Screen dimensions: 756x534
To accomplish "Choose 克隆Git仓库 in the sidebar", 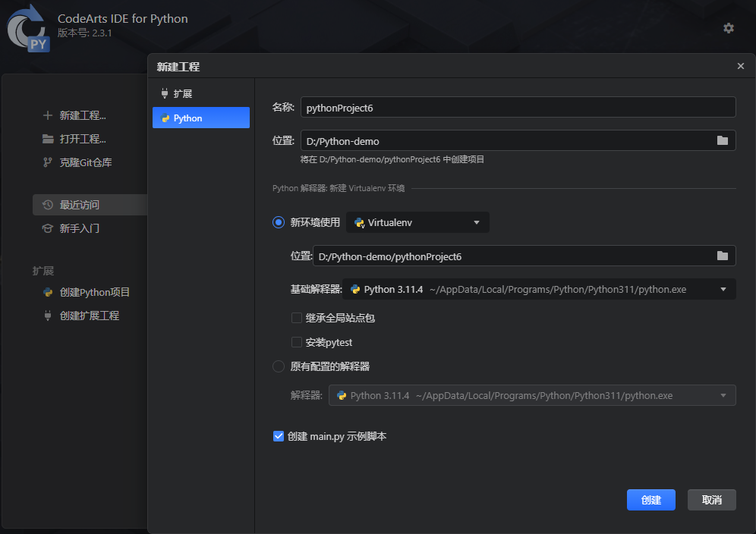I will 86,162.
